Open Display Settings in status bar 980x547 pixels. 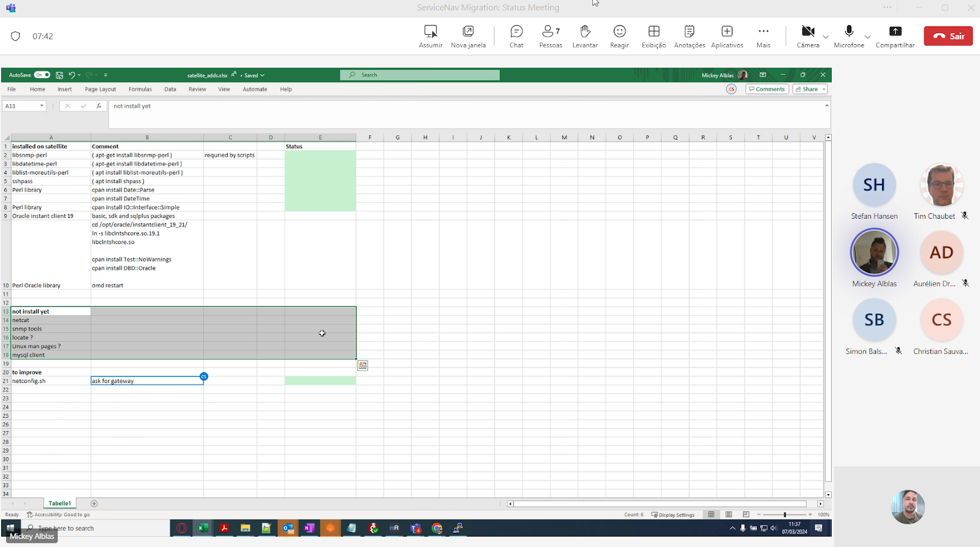[x=673, y=515]
